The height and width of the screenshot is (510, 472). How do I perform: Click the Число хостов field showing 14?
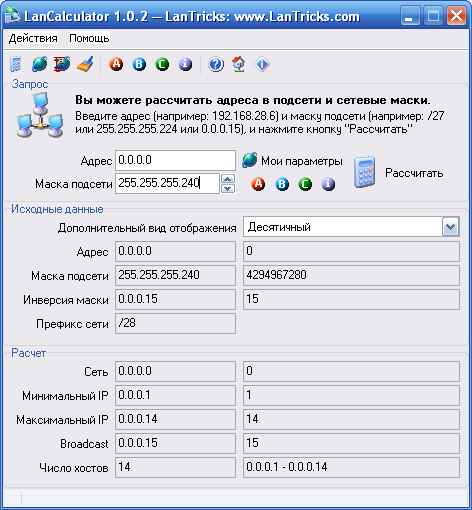point(175,467)
